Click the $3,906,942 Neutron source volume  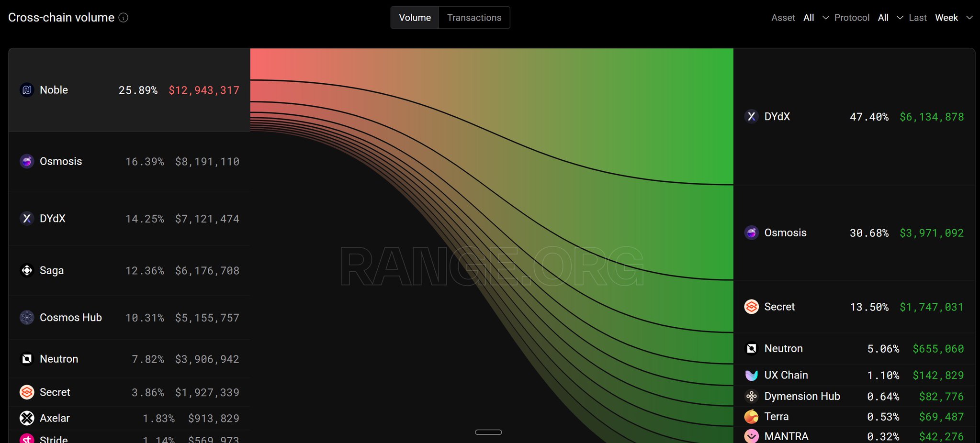click(207, 359)
